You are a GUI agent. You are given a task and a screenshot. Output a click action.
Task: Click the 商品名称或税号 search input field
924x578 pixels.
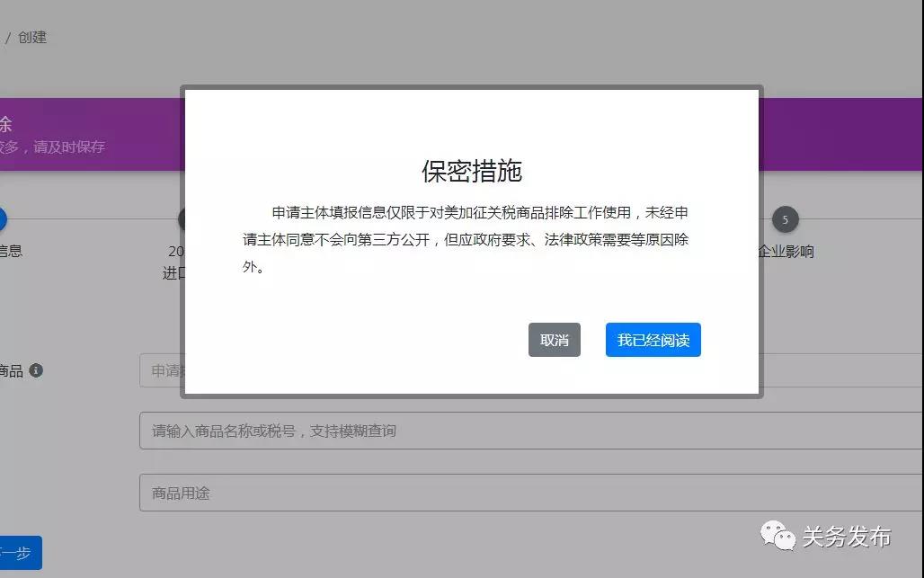(x=530, y=431)
